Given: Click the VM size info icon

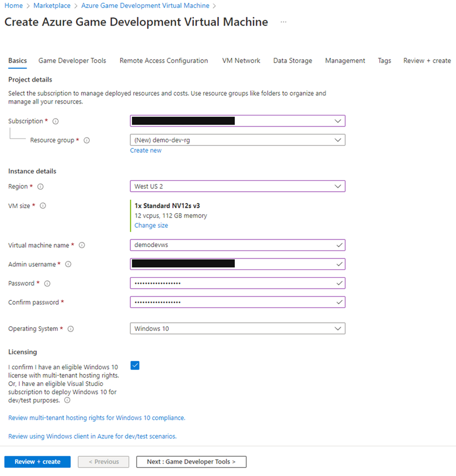Looking at the screenshot, I should pos(43,205).
